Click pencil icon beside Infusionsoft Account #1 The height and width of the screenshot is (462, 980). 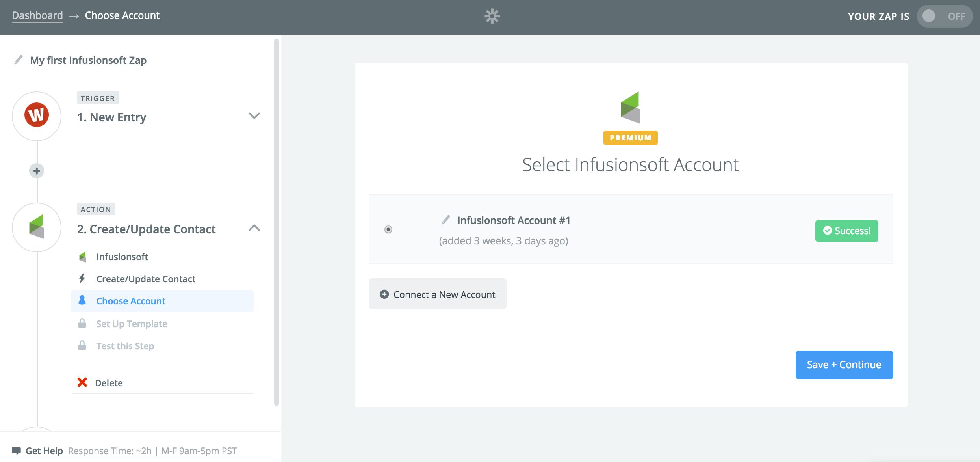point(445,220)
